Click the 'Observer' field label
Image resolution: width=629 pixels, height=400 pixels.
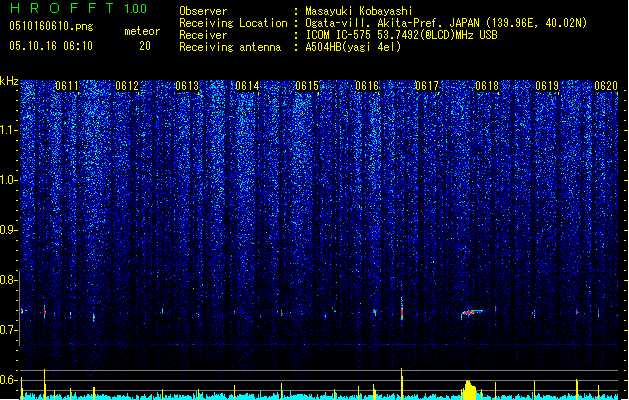click(x=203, y=11)
